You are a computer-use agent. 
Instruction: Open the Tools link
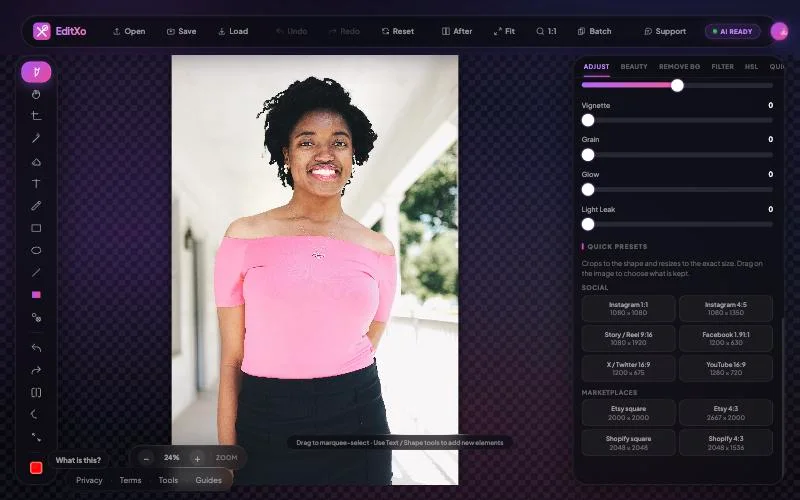168,480
